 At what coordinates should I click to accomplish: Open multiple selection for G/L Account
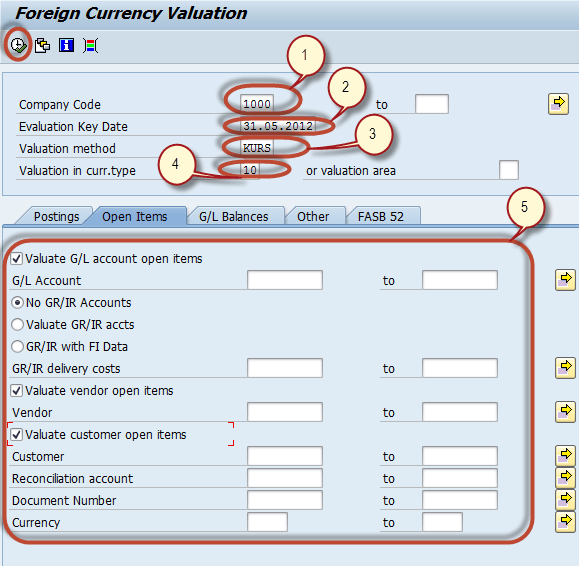coord(565,280)
